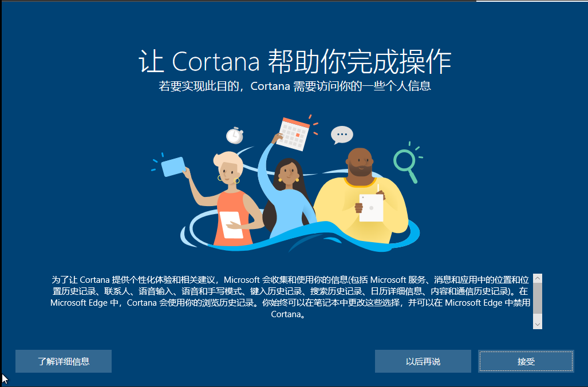Click the scrollbar down arrow
The height and width of the screenshot is (387, 588).
point(538,325)
